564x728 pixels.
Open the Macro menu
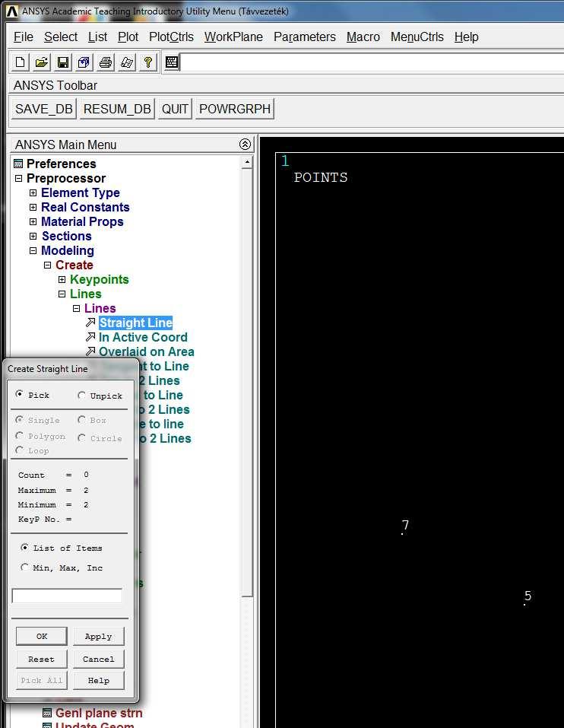pos(363,37)
